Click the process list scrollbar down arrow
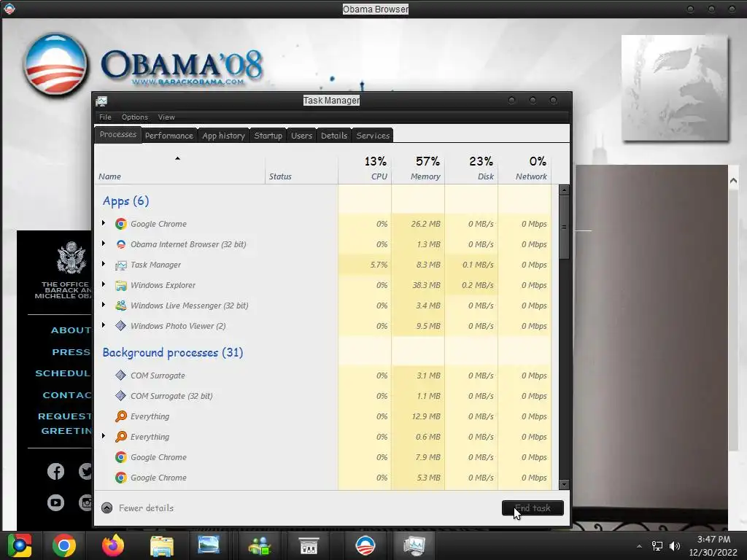The height and width of the screenshot is (560, 747). (x=564, y=485)
